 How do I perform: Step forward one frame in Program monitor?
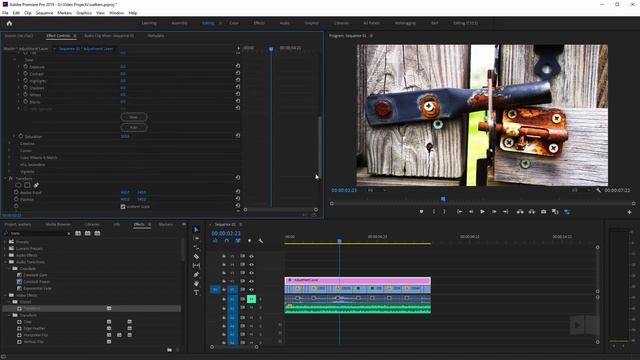click(494, 212)
